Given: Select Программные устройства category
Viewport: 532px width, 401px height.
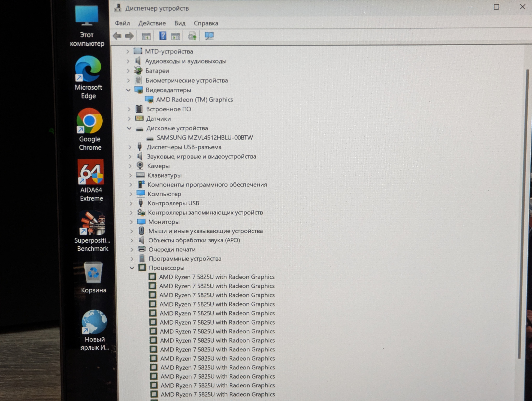Looking at the screenshot, I should point(185,258).
